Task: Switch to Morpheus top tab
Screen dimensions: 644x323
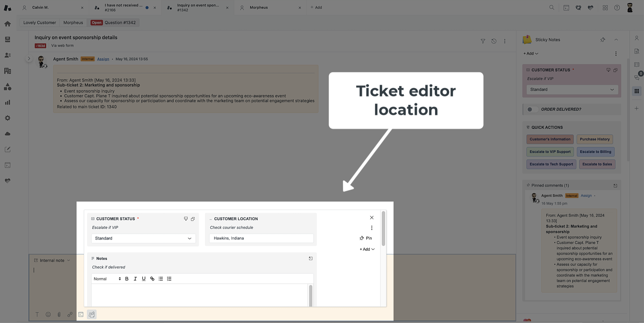Action: (x=270, y=8)
